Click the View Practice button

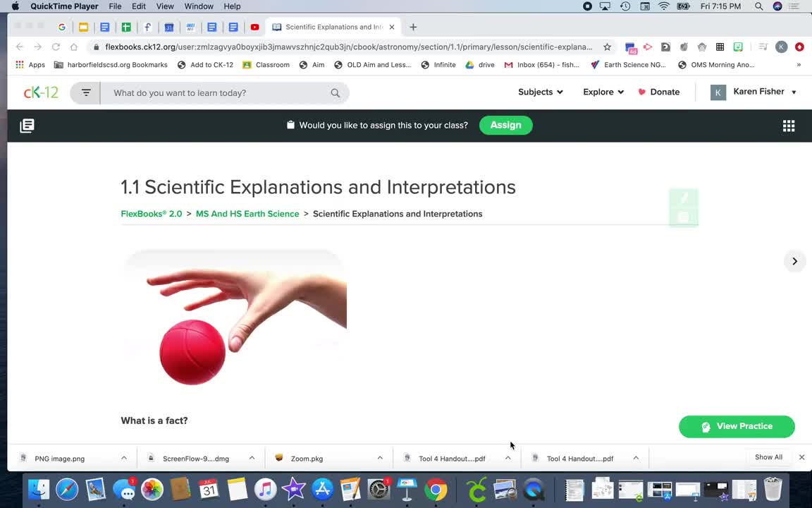tap(737, 426)
